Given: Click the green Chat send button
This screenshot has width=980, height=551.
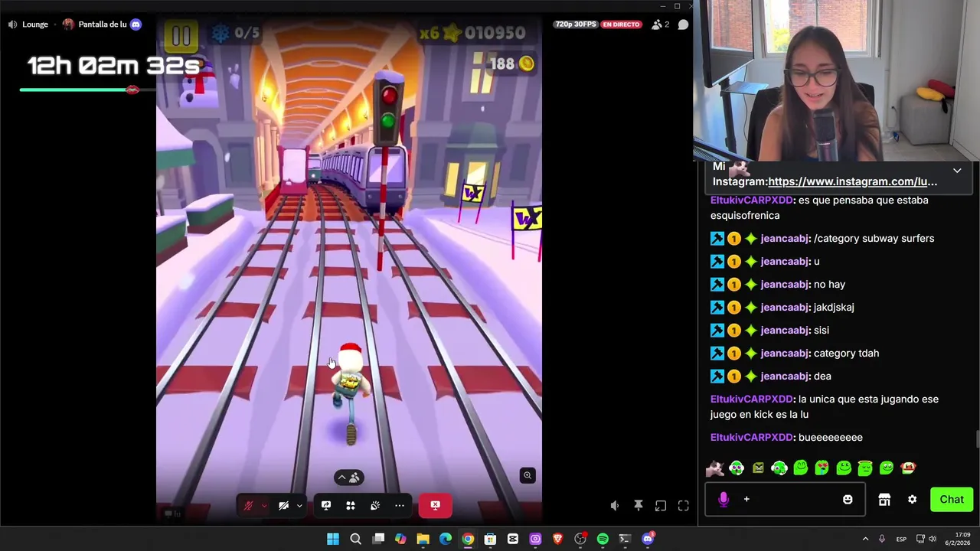Looking at the screenshot, I should tap(952, 500).
